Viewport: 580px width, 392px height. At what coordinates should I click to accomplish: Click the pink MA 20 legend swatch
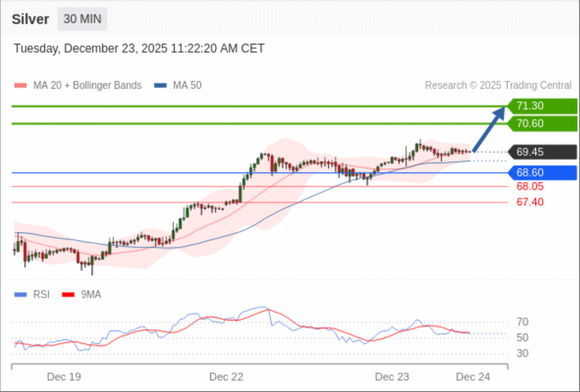pos(20,85)
